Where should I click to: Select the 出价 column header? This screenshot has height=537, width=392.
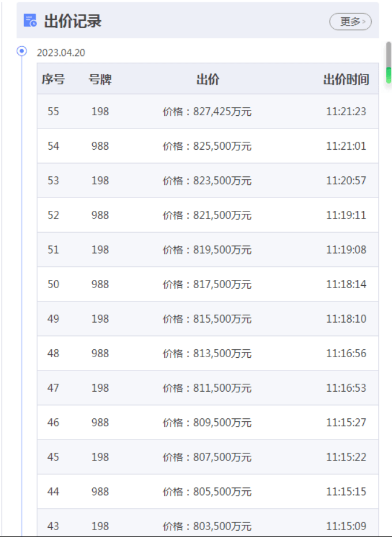click(208, 80)
